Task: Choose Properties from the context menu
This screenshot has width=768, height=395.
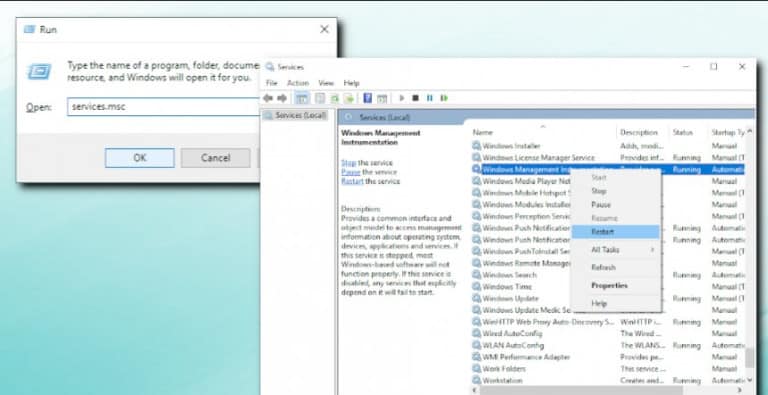Action: [x=617, y=286]
